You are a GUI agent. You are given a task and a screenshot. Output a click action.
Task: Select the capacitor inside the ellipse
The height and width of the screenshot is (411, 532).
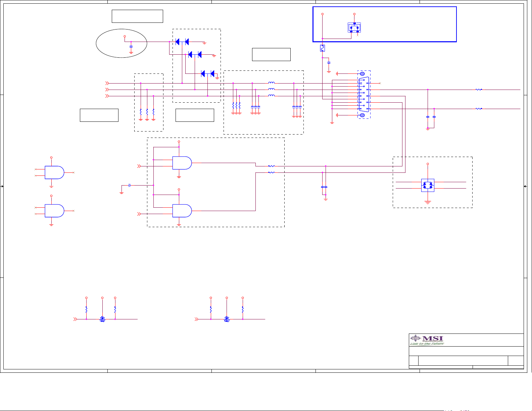pos(131,47)
